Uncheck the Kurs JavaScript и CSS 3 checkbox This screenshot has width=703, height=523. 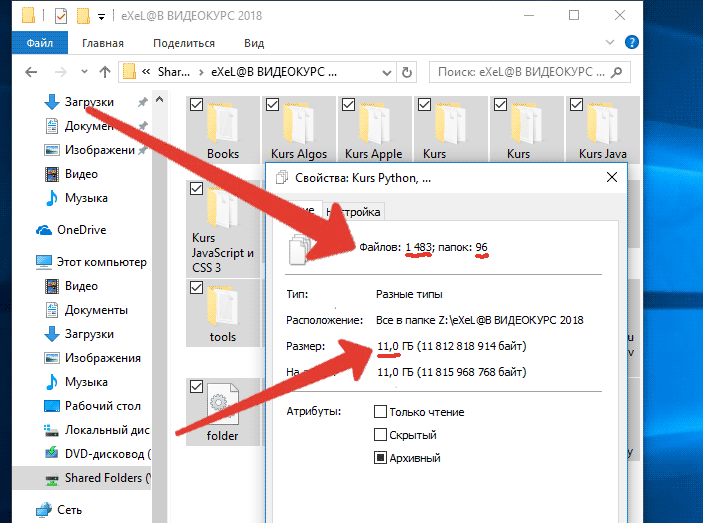[x=196, y=189]
